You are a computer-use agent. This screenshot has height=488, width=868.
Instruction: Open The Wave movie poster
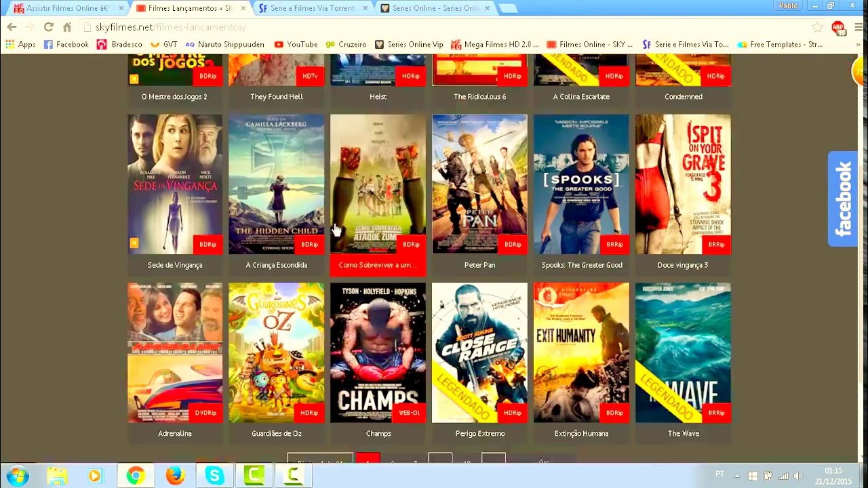[683, 352]
